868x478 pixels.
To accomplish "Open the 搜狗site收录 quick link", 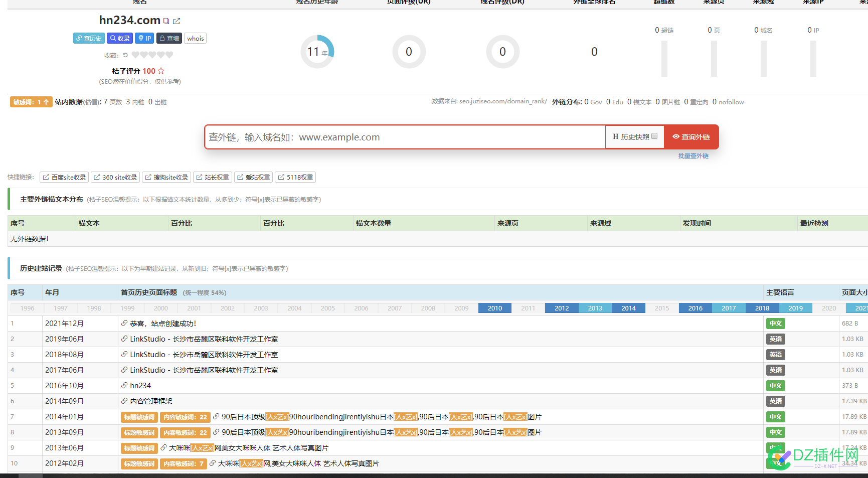I will click(166, 177).
